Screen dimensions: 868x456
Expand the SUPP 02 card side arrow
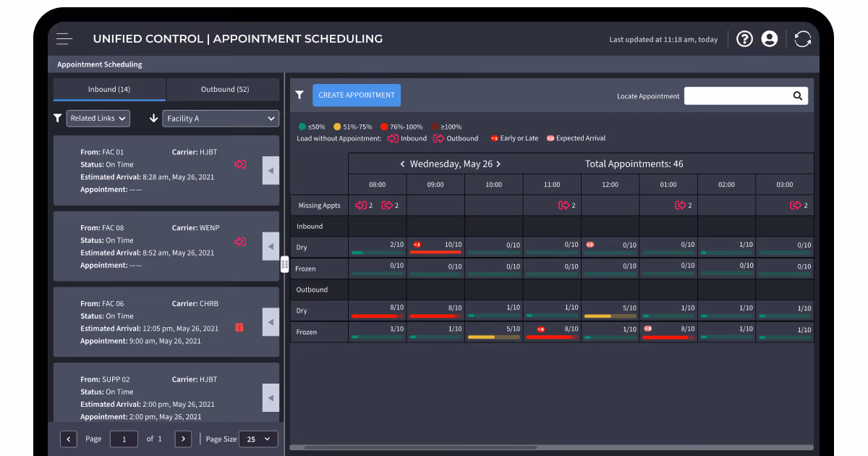click(271, 397)
